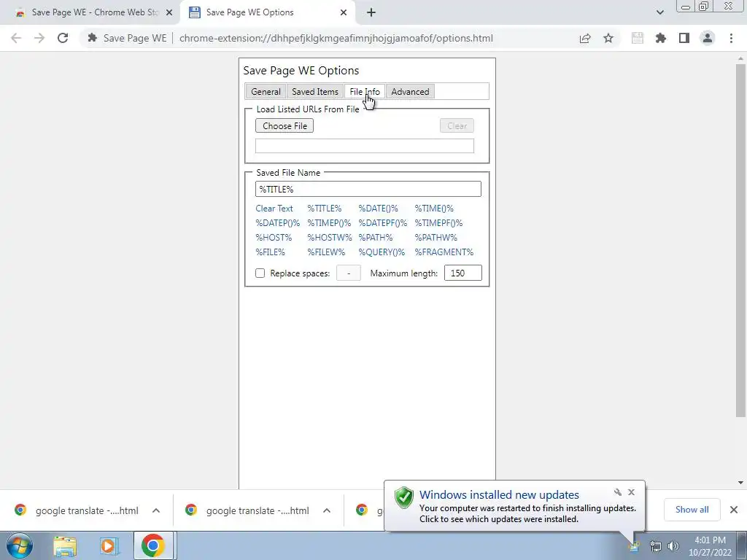Image resolution: width=747 pixels, height=560 pixels.
Task: Click the Replace spaces character field
Action: click(349, 273)
